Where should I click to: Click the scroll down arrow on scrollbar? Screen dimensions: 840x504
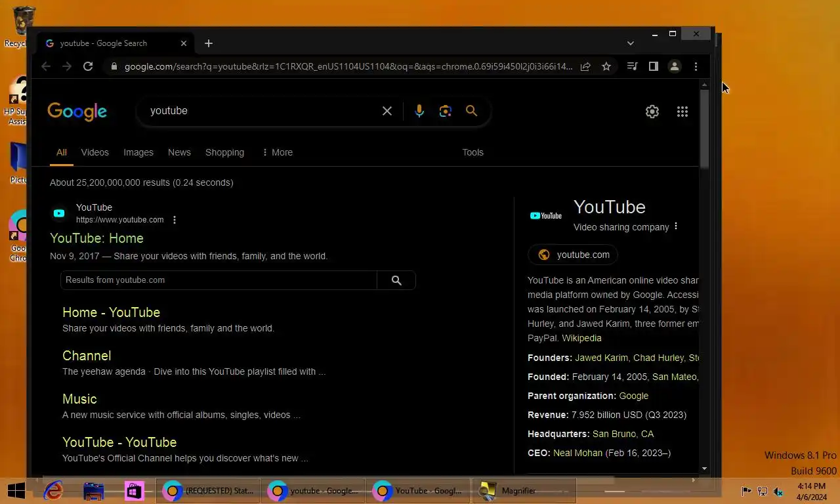704,469
